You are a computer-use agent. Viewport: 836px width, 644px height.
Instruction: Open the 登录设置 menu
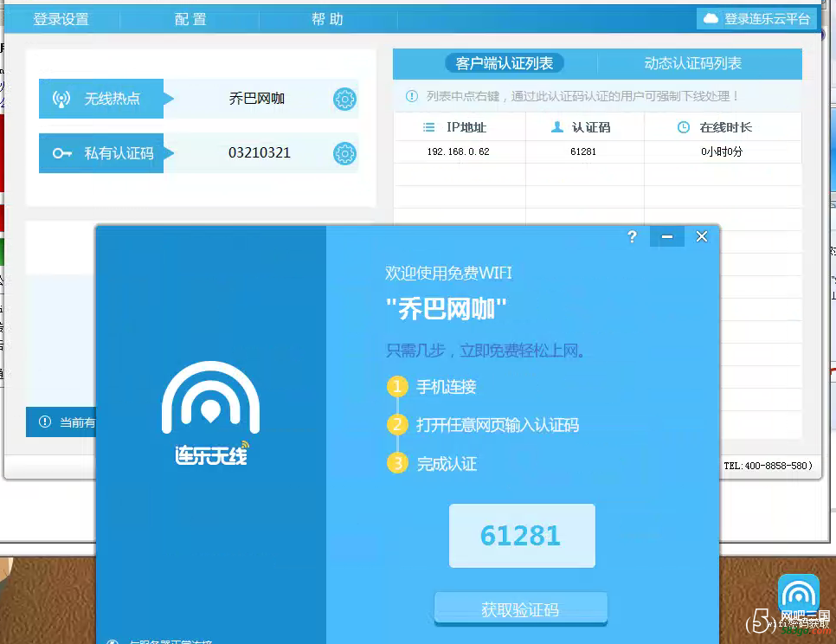click(61, 19)
